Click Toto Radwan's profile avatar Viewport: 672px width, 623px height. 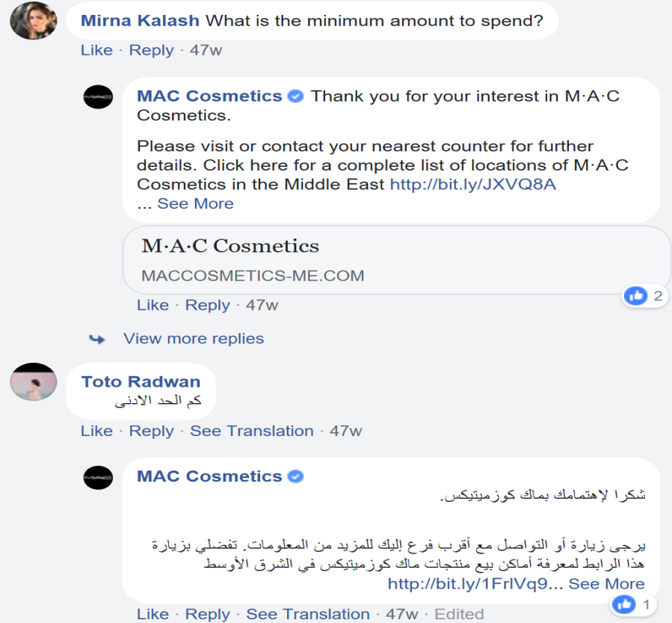click(x=33, y=382)
